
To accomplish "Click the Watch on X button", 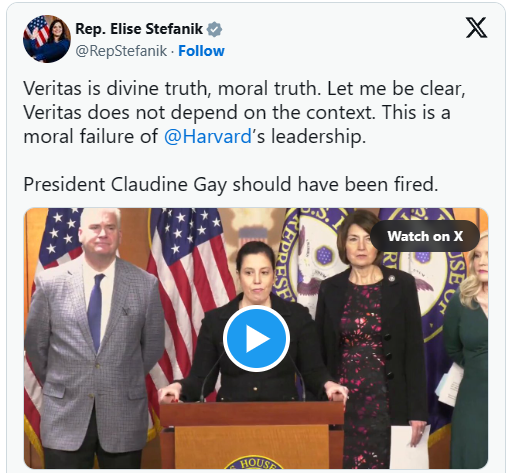I will click(425, 236).
